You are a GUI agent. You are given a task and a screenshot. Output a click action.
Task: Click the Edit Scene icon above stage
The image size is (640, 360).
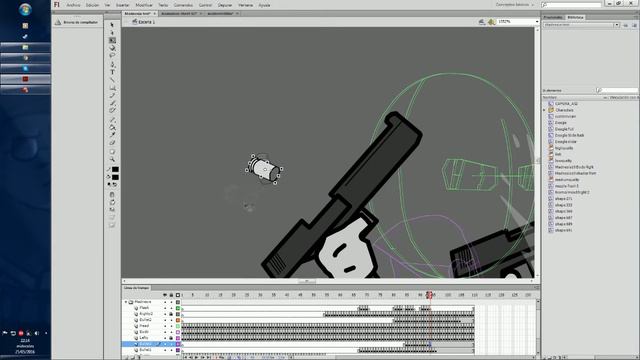tap(482, 22)
